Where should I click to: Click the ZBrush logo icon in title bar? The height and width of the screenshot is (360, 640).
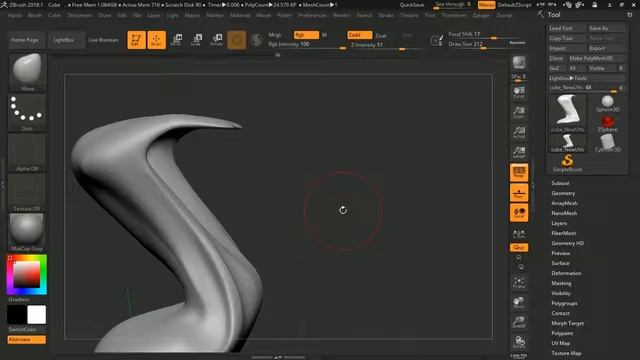click(x=4, y=5)
